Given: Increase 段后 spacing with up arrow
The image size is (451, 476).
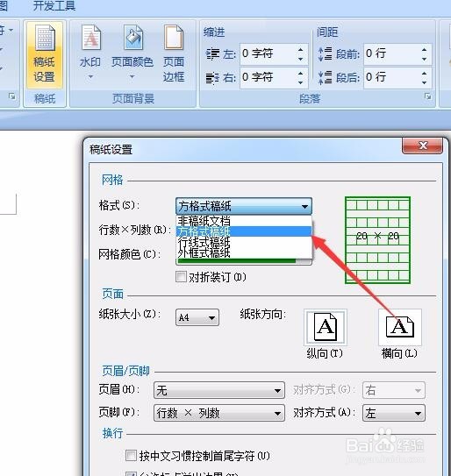Looking at the screenshot, I should 425,73.
